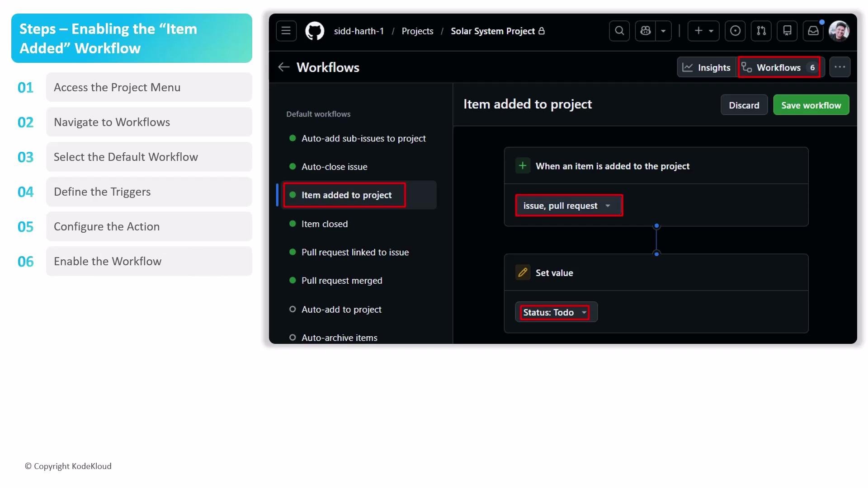Click step 01 Access the Project Menu
This screenshot has height=488, width=868.
click(x=149, y=87)
